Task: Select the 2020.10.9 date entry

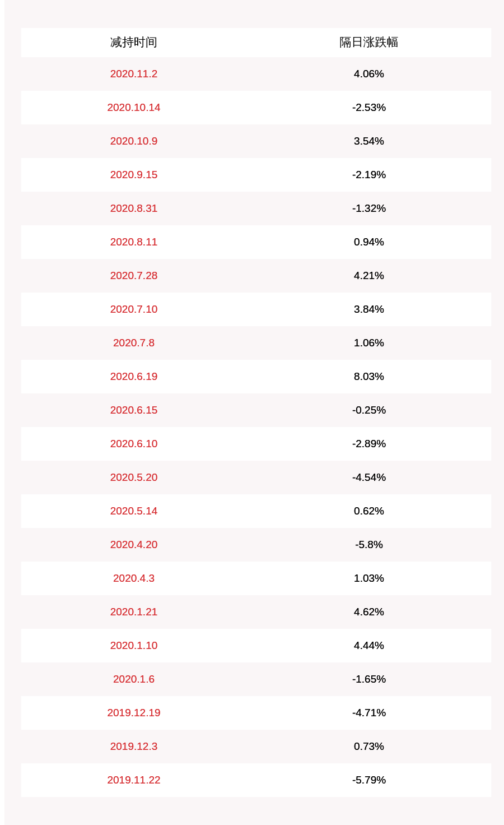Action: pyautogui.click(x=133, y=141)
